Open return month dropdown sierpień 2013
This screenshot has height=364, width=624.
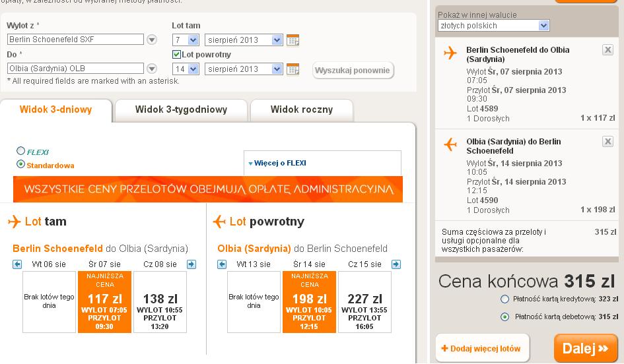244,69
